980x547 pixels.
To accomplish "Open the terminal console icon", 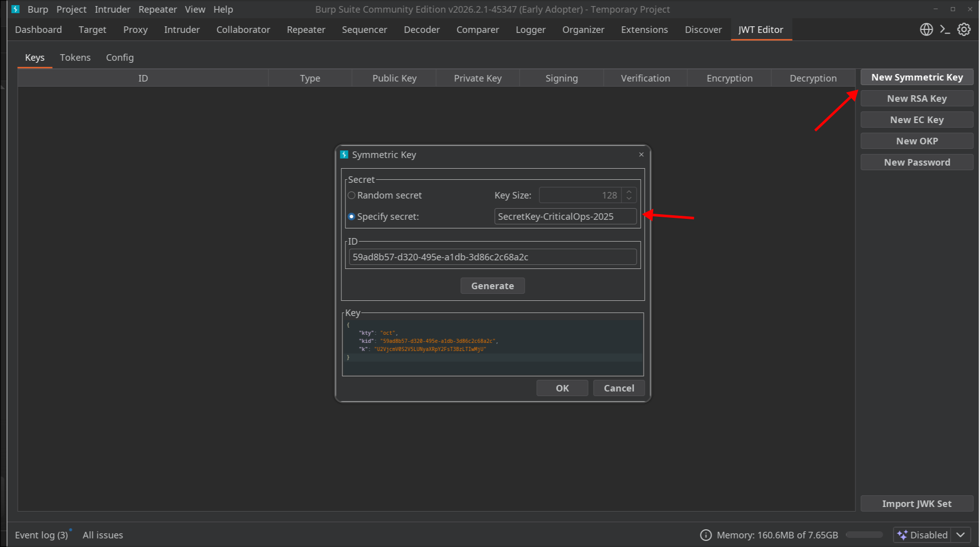I will point(945,29).
